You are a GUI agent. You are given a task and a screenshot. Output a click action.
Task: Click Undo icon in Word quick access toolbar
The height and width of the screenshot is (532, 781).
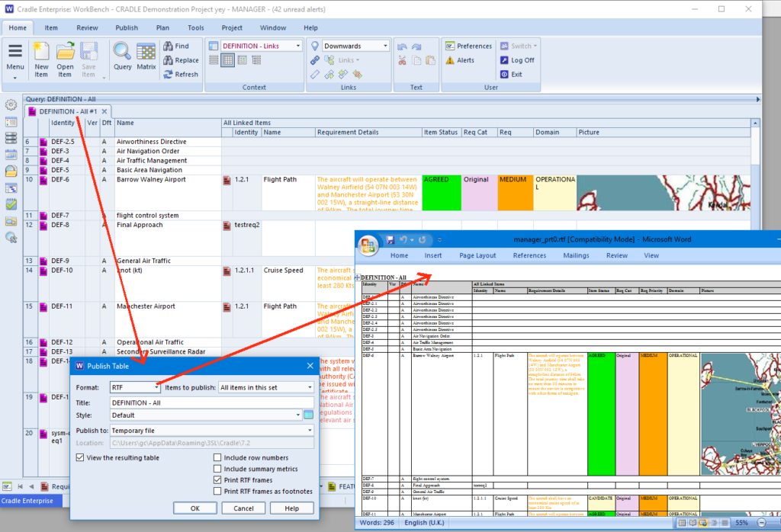[403, 240]
